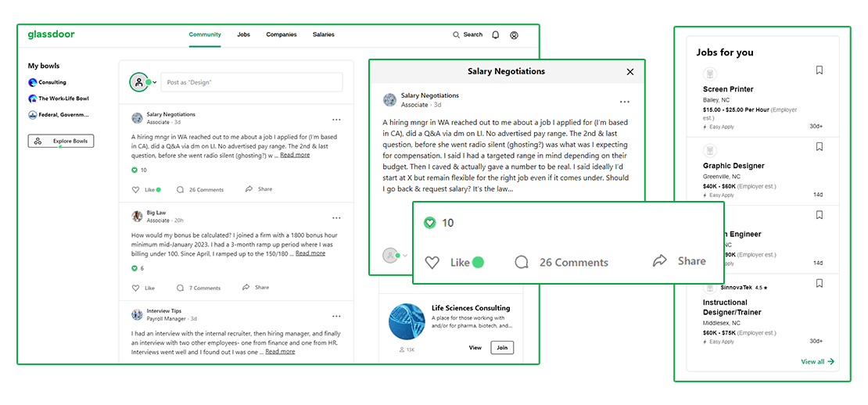Open the Companies tab

point(282,34)
